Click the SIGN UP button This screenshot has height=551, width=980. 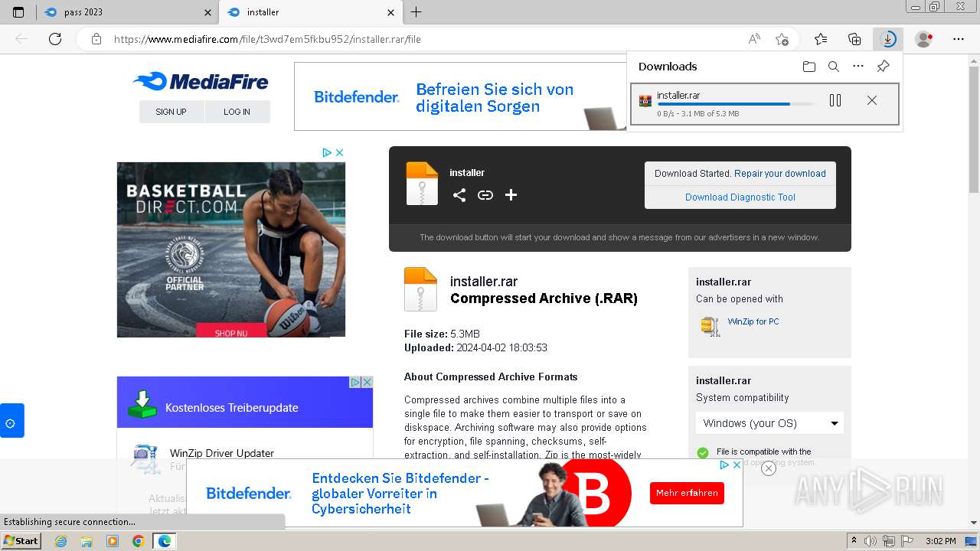(171, 112)
